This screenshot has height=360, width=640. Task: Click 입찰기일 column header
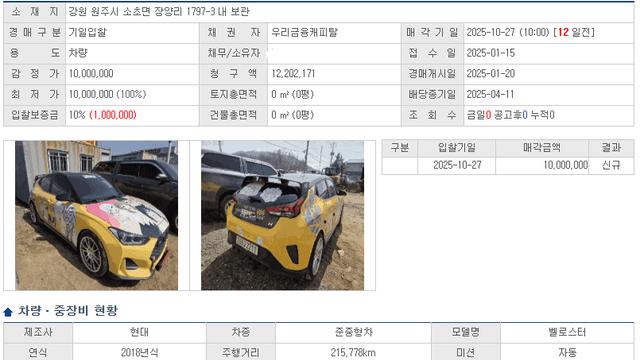[x=456, y=147]
